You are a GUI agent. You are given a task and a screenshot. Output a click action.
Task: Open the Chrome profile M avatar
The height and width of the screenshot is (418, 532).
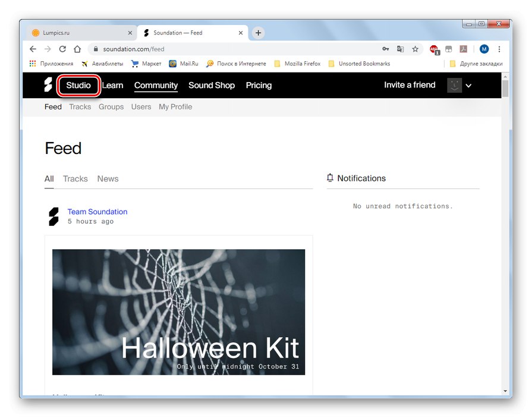[484, 49]
